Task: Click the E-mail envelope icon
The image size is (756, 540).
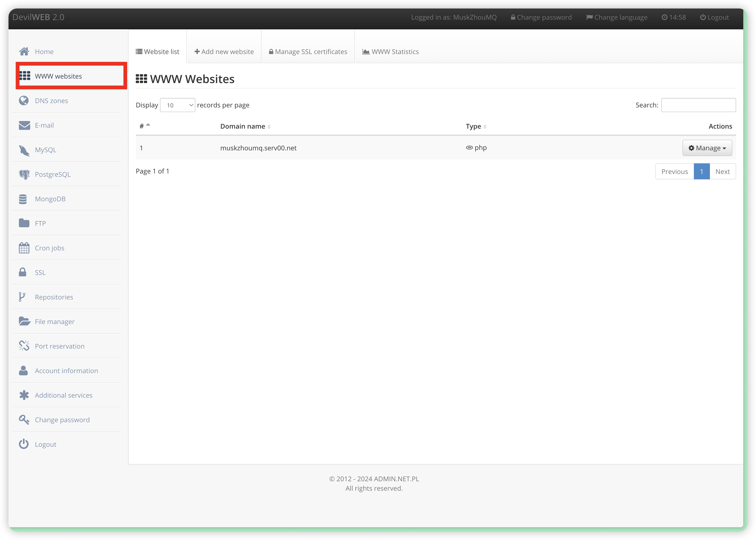Action: point(24,125)
